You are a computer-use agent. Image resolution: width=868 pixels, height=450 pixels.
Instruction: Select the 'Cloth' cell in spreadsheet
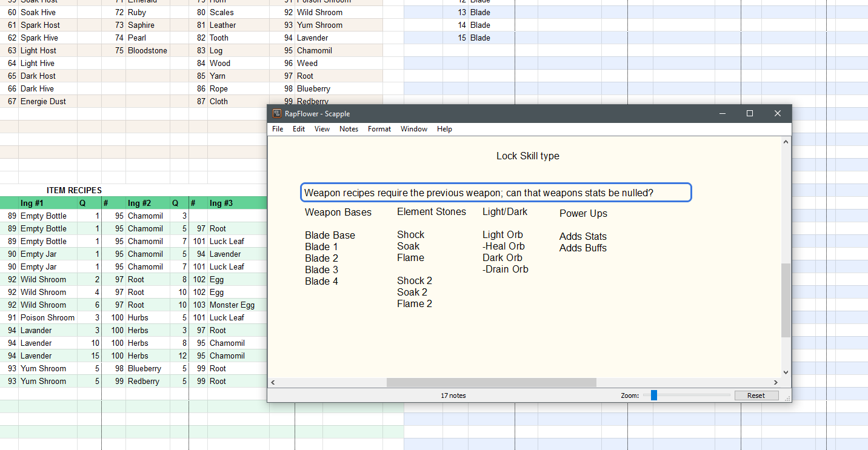click(239, 101)
